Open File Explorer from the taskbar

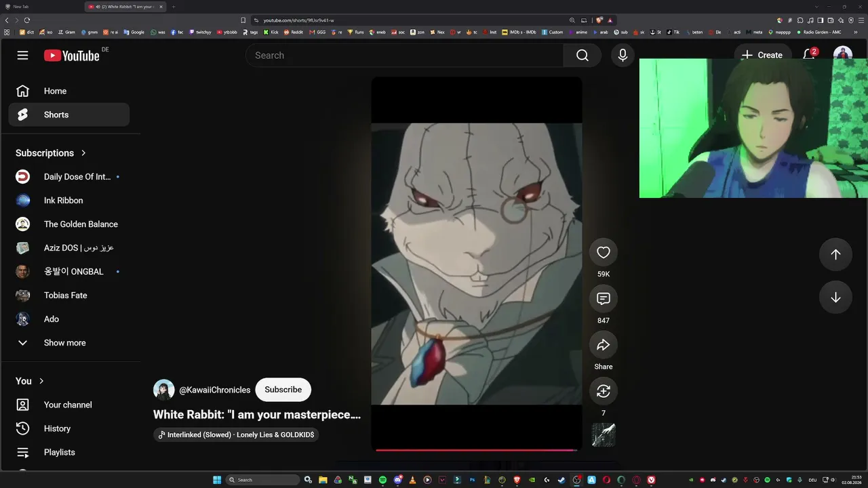(323, 480)
